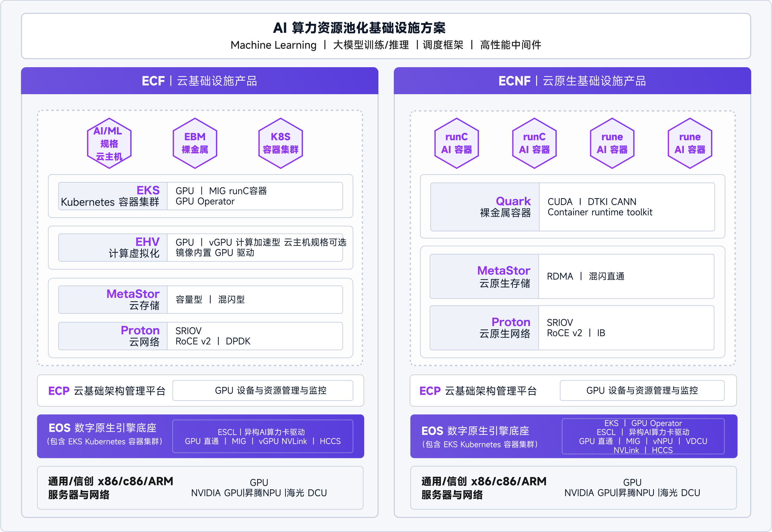The width and height of the screenshot is (772, 532).
Task: Click NVIDIA GPU|昇腾NPU|海光 DCU under ECF
Action: [259, 493]
